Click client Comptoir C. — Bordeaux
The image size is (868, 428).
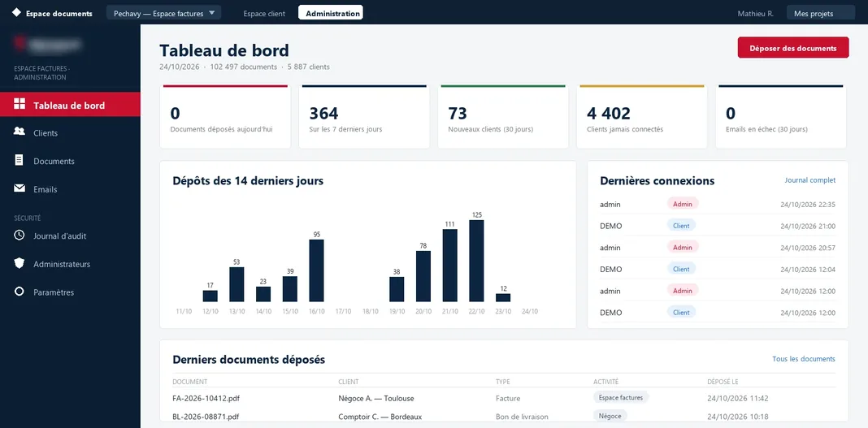coord(380,417)
